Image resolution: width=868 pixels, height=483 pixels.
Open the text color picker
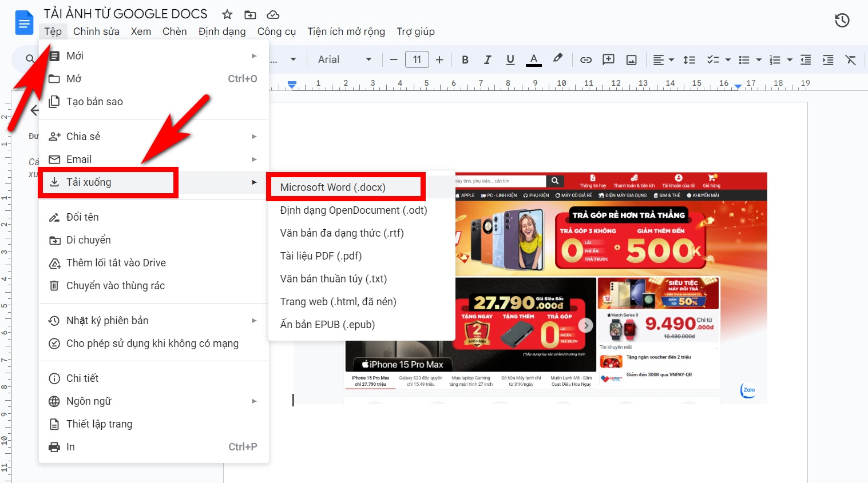click(533, 59)
